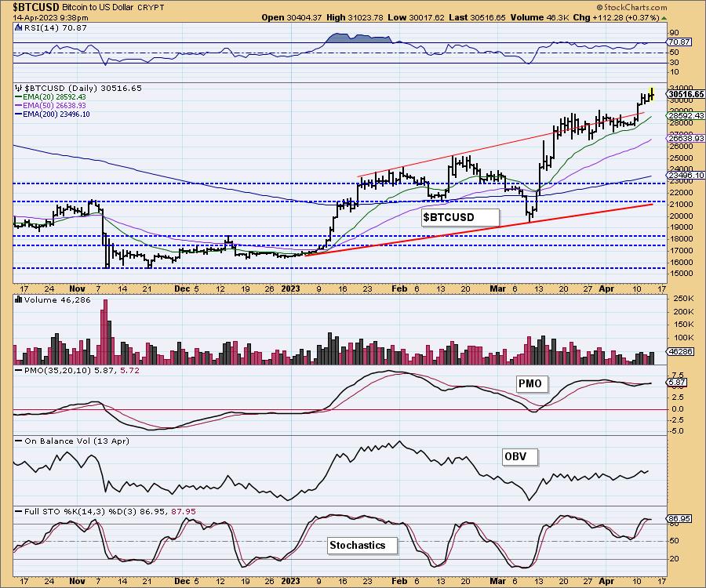Screen dimensions: 706x588
Task: Click the Last 30516.65 value in the header
Action: (x=477, y=17)
